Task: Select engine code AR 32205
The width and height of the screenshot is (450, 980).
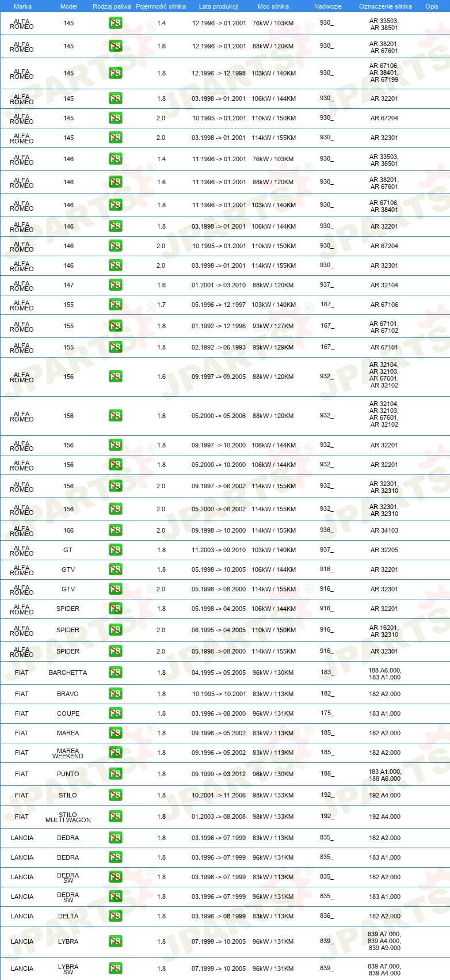Action: [x=384, y=550]
